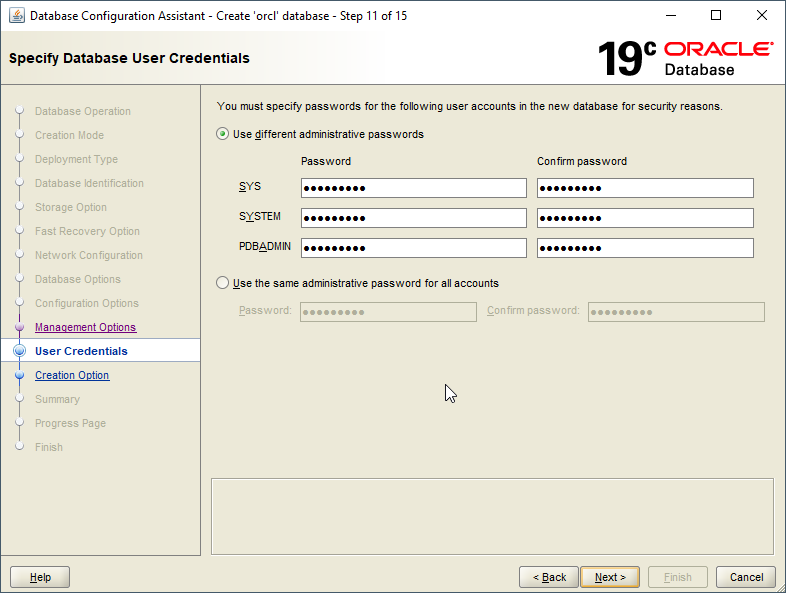Viewport: 786px width, 593px height.
Task: Click the PDBADMIN confirm password field
Action: 645,248
